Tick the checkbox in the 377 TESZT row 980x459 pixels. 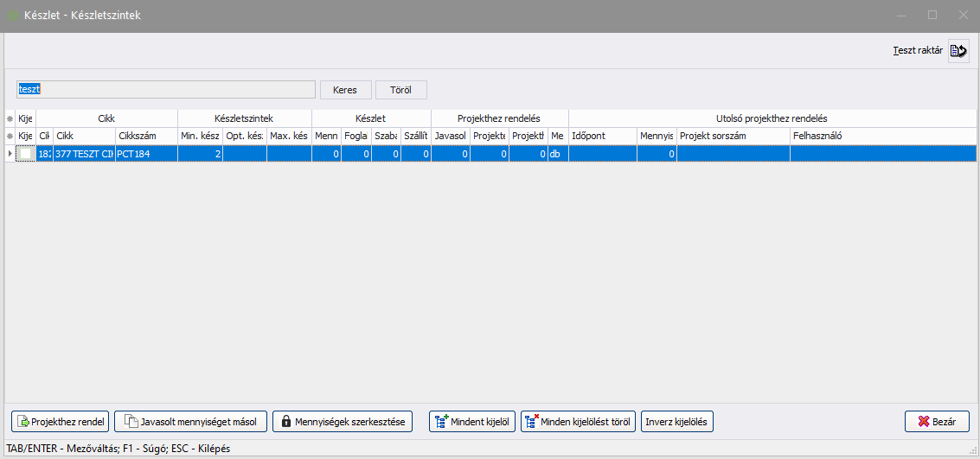(26, 153)
